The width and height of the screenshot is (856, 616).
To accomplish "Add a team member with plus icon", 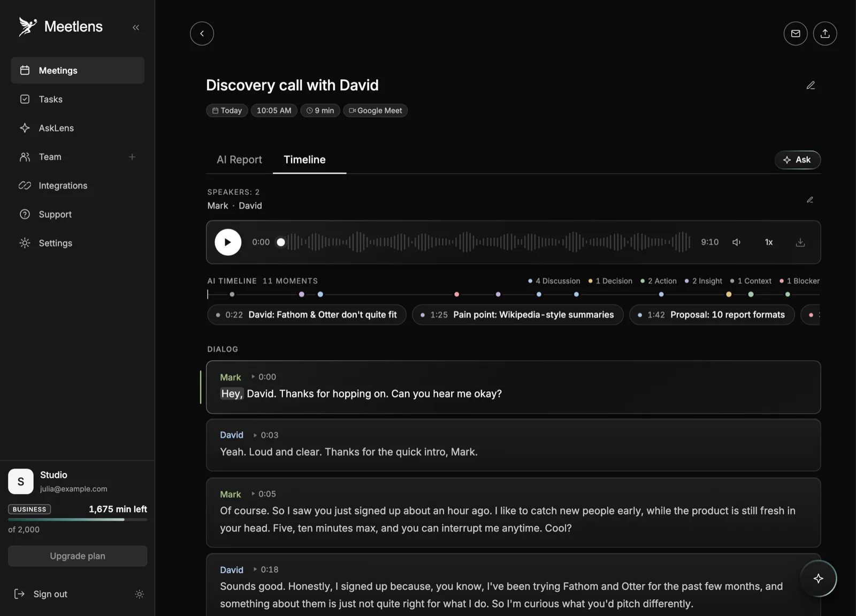I will tap(132, 157).
